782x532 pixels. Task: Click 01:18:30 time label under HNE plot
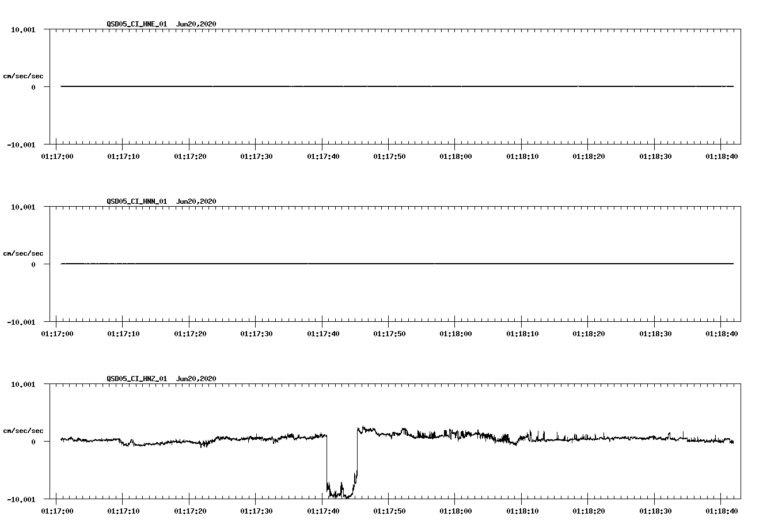655,157
